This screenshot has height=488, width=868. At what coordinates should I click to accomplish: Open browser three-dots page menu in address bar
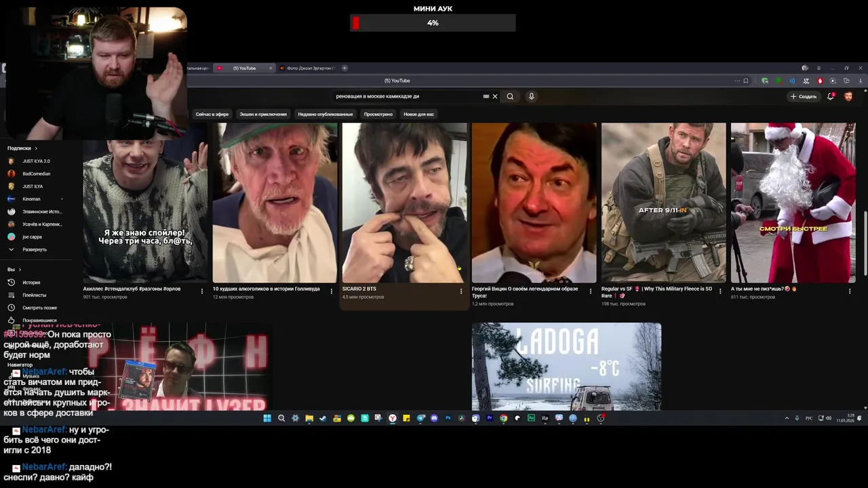[x=736, y=81]
